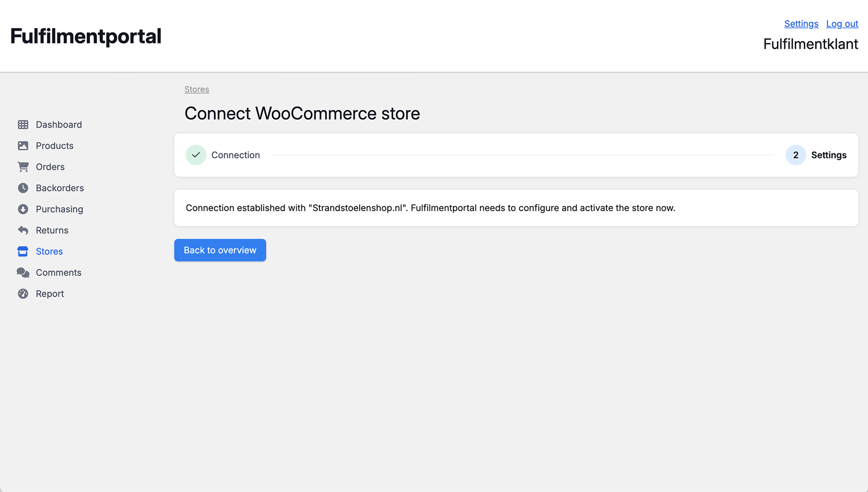The image size is (868, 492).
Task: Open Dashboard from the sidebar menu
Action: (x=59, y=124)
